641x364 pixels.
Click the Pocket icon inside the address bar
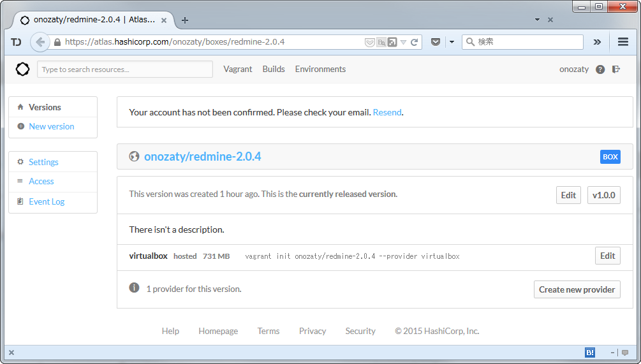coord(369,42)
